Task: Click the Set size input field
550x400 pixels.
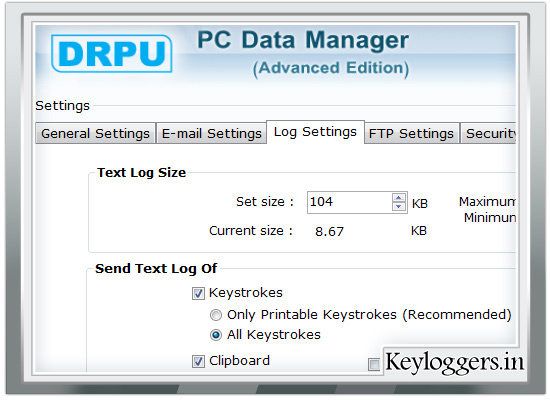Action: (349, 202)
